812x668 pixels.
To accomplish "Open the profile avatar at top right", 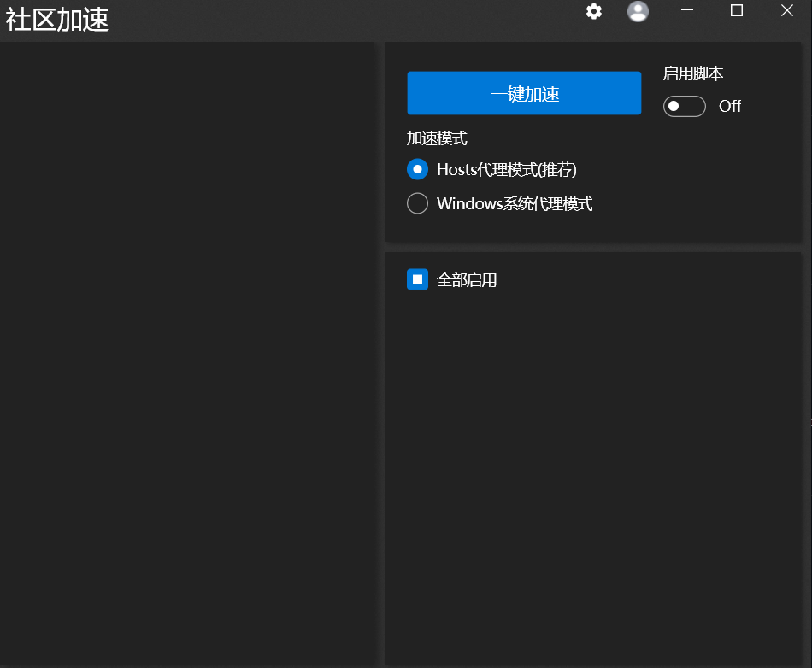I will pyautogui.click(x=638, y=12).
